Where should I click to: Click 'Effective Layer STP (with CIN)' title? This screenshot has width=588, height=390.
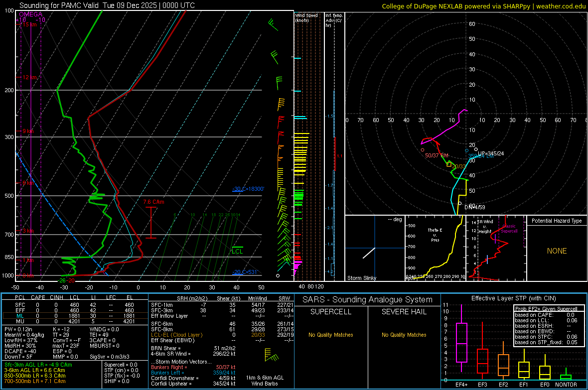click(513, 298)
